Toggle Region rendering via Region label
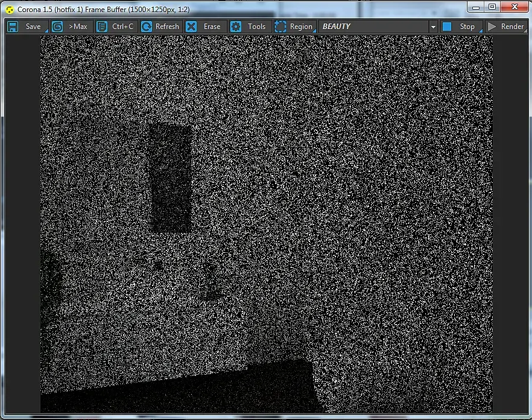 click(301, 27)
